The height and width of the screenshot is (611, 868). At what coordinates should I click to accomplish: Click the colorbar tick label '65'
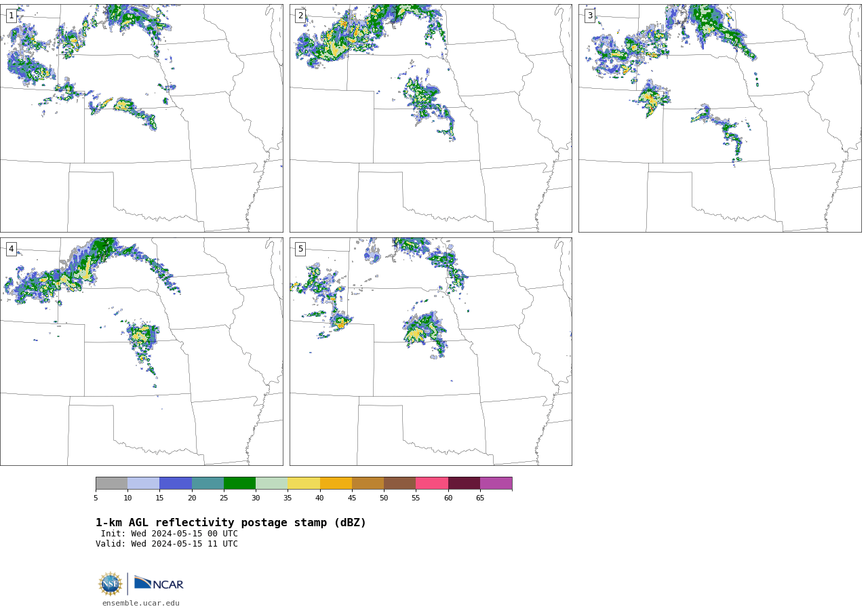pos(480,498)
